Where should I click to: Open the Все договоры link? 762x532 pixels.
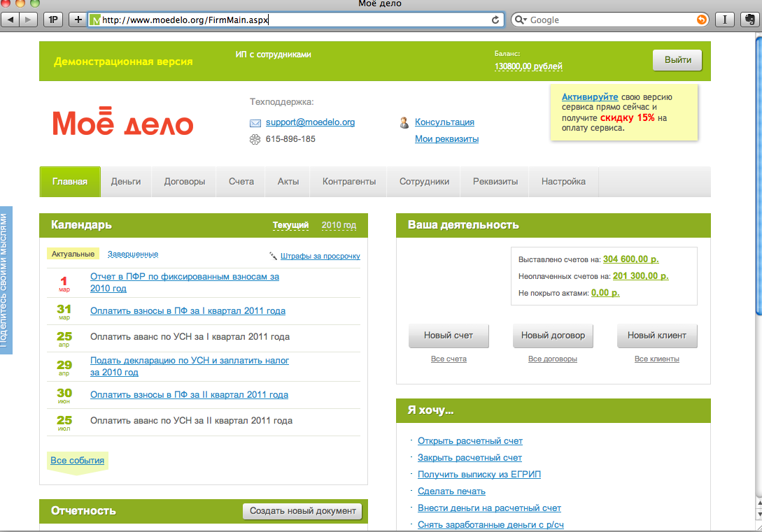coord(553,359)
